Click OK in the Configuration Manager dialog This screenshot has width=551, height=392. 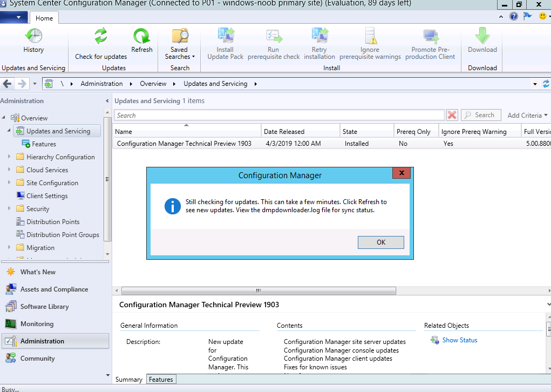[381, 242]
